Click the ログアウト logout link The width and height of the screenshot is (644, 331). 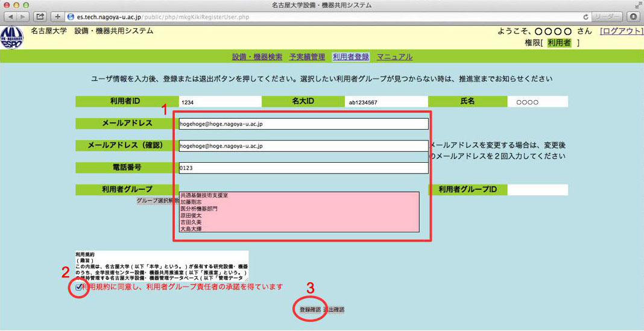(621, 31)
